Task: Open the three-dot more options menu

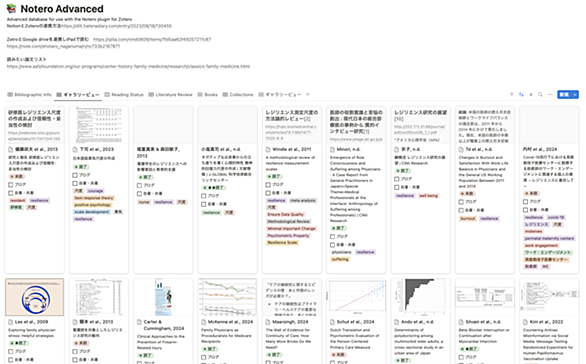Action: pos(550,95)
